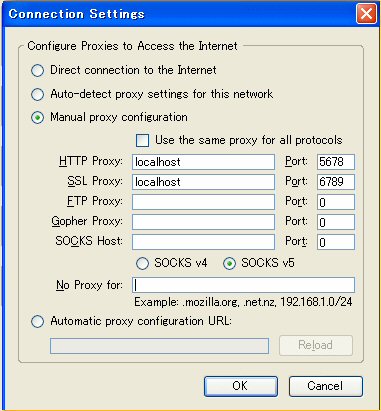The image size is (381, 411).
Task: Click the HTTP Proxy host field
Action: tap(203, 162)
